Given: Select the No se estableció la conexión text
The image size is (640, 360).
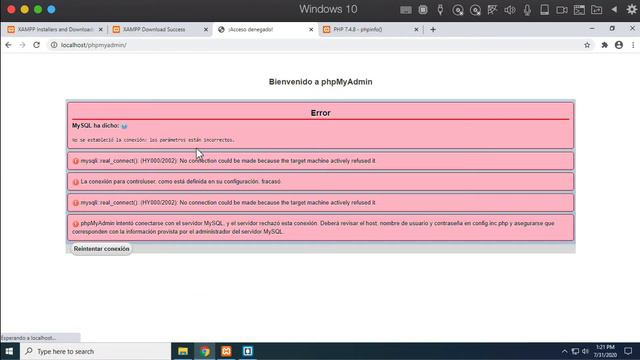Looking at the screenshot, I should (153, 140).
